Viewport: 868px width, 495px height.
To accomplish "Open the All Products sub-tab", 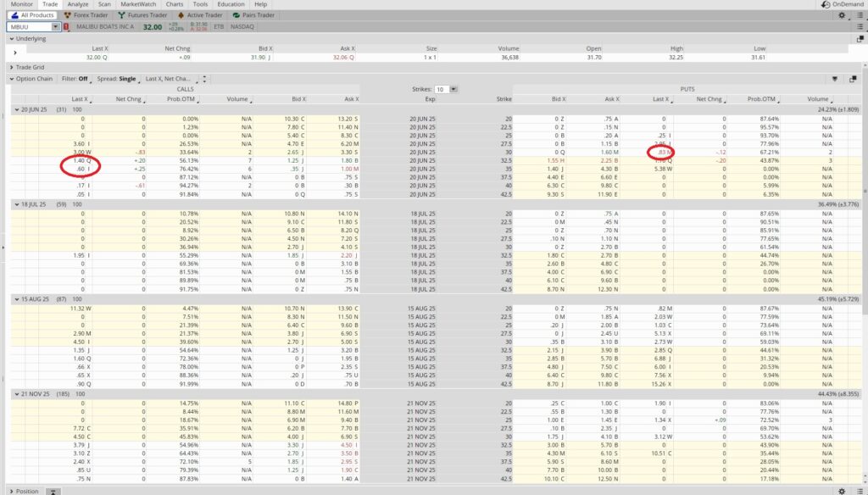I will point(33,15).
